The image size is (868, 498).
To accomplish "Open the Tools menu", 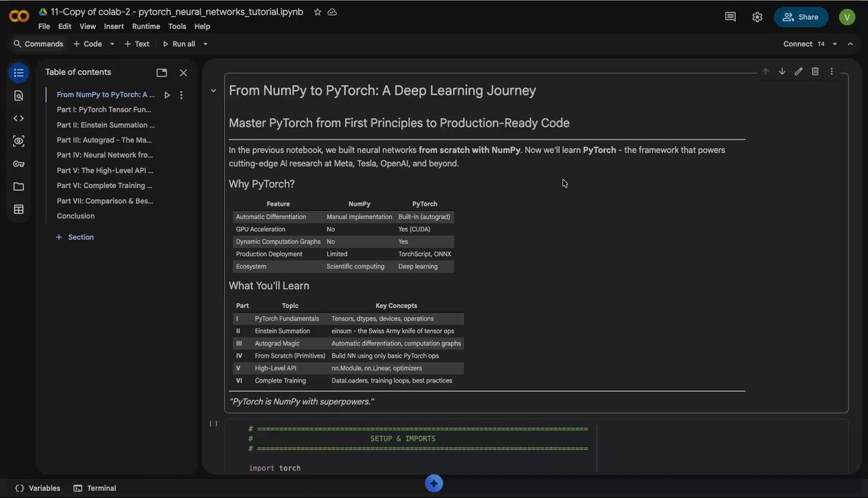I will pyautogui.click(x=177, y=26).
